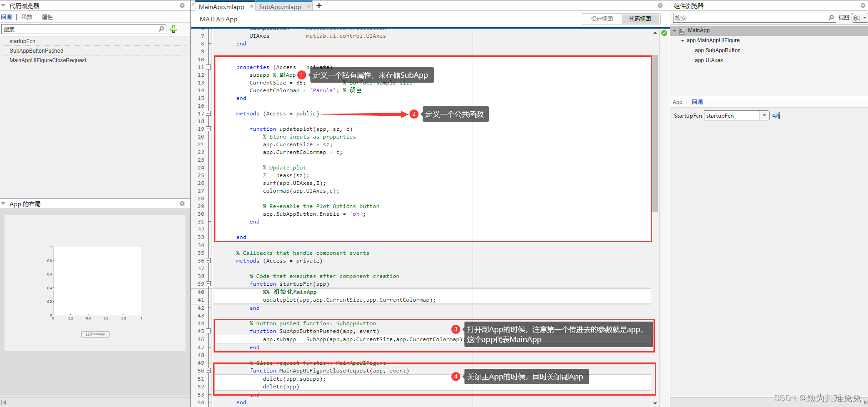Viewport: 868px width, 407px height.
Task: Select the App tab in Component Browser inspector
Action: click(x=678, y=102)
